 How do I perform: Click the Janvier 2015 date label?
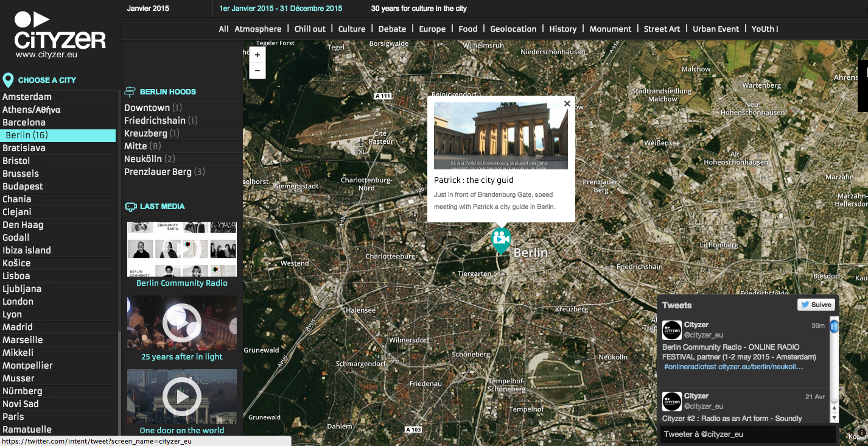(x=148, y=9)
